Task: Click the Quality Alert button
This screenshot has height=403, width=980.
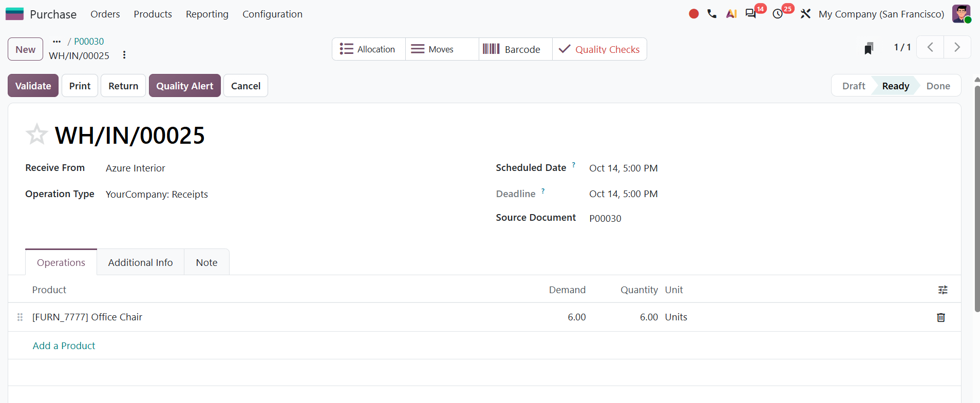Action: 185,86
